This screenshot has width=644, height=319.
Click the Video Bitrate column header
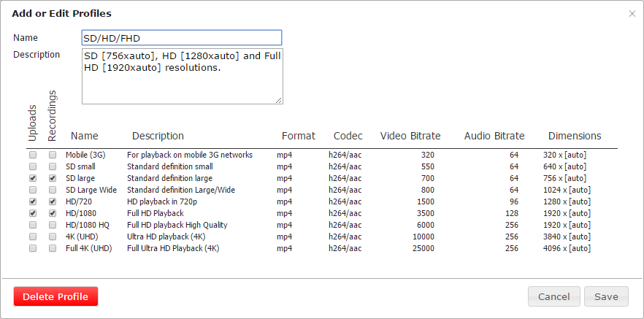410,136
